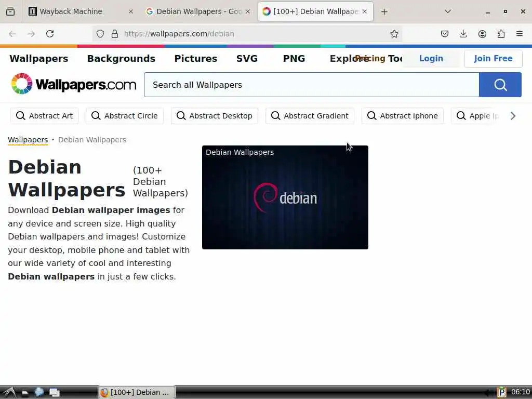This screenshot has height=399, width=532.
Task: Open Firefox account menu
Action: (482, 34)
